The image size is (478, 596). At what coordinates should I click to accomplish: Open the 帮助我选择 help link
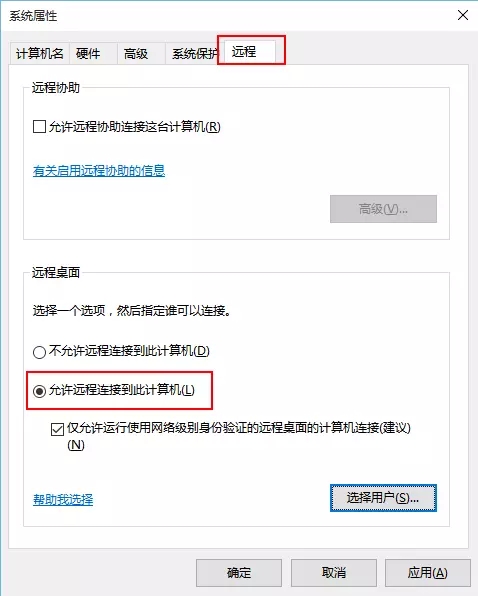[x=63, y=499]
